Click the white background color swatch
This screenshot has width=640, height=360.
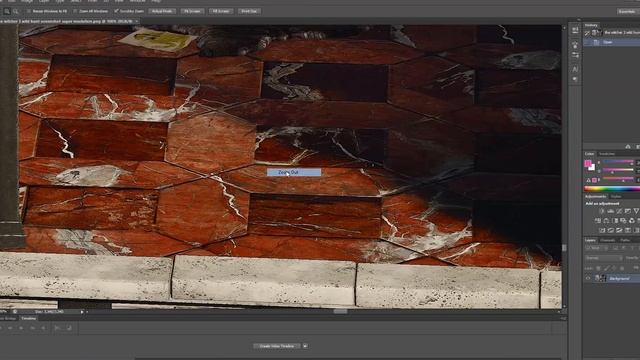coord(592,168)
